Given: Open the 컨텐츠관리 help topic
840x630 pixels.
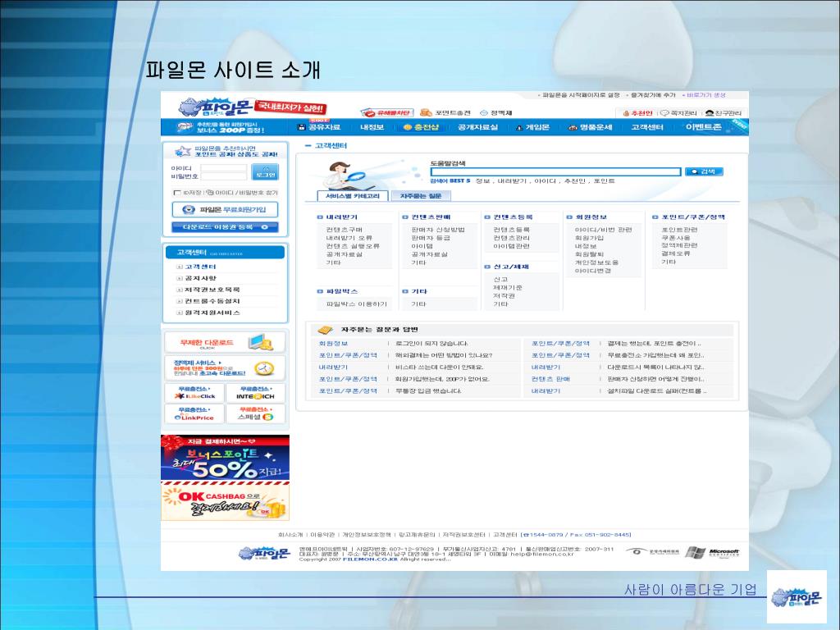Looking at the screenshot, I should point(511,238).
